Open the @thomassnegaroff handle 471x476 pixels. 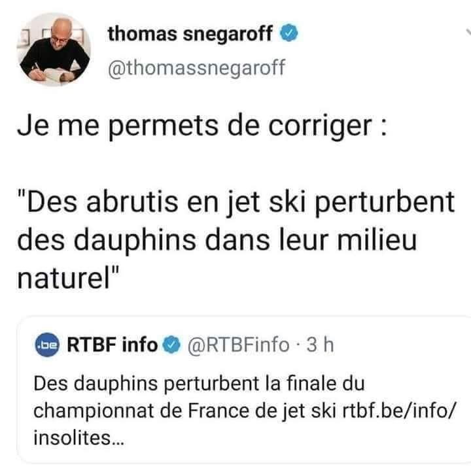196,68
